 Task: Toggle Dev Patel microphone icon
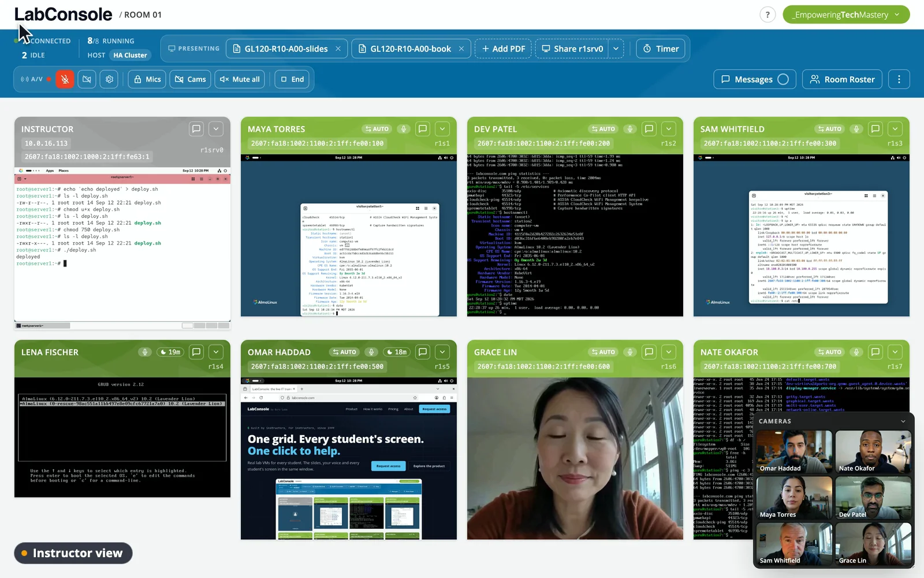[630, 129]
